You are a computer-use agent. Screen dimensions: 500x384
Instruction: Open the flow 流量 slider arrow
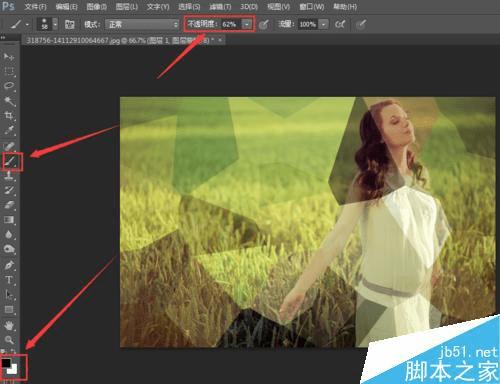[x=323, y=24]
